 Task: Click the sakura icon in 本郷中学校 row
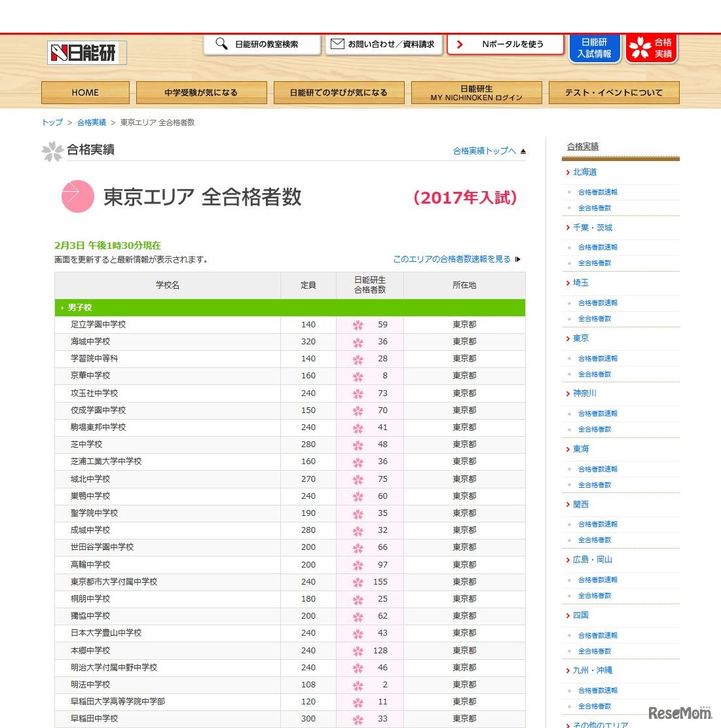(x=358, y=650)
